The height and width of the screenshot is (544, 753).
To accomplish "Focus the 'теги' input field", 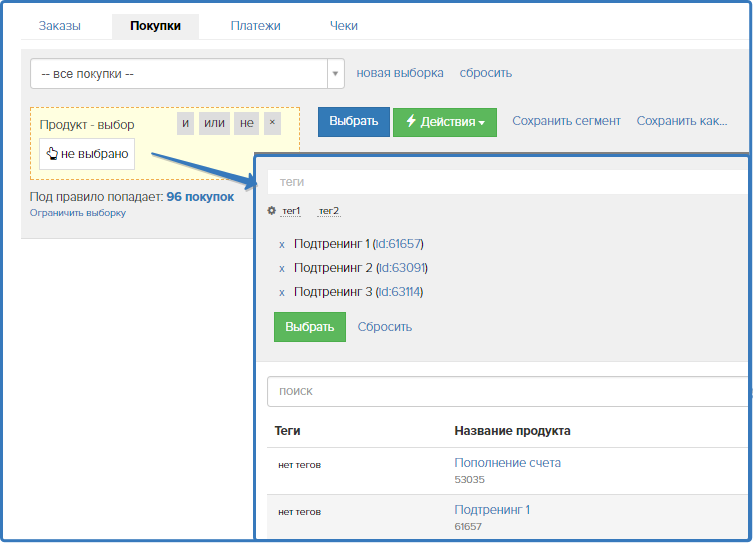I will [x=508, y=182].
